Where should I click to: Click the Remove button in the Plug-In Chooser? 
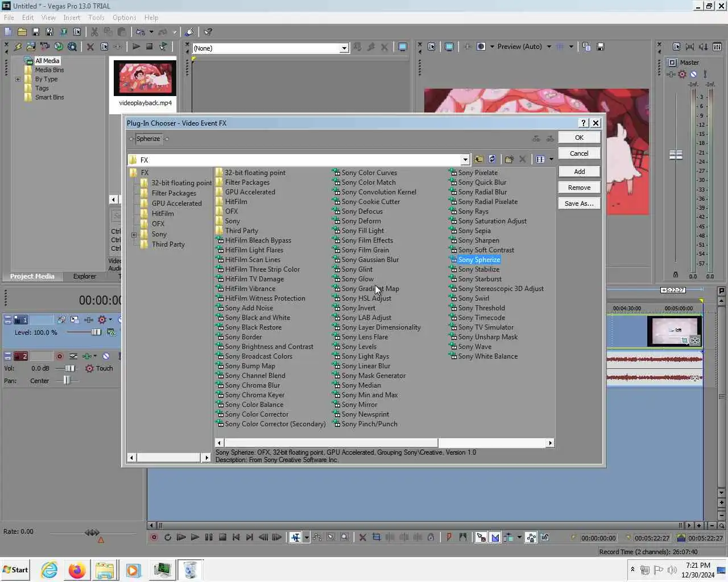[x=579, y=188]
